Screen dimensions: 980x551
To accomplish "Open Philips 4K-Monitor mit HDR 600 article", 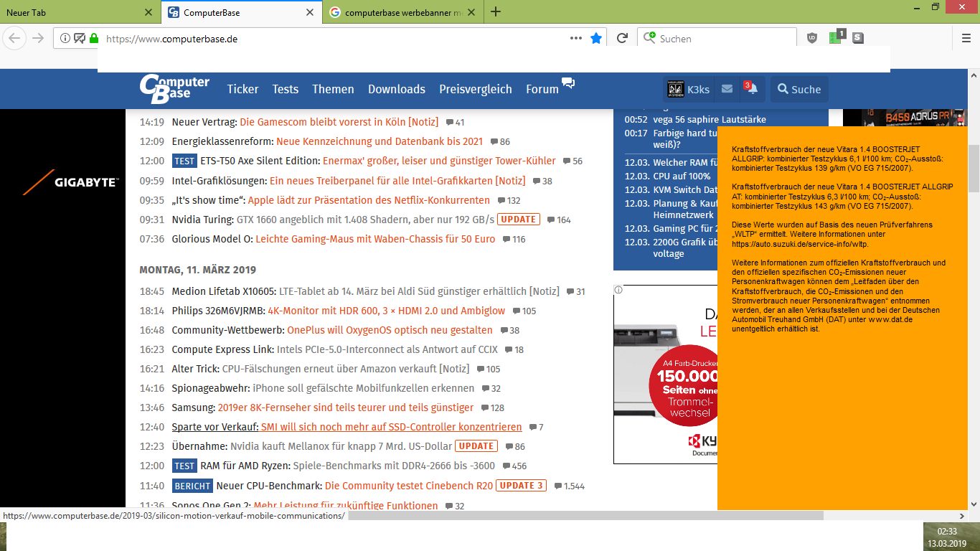I will [x=386, y=311].
